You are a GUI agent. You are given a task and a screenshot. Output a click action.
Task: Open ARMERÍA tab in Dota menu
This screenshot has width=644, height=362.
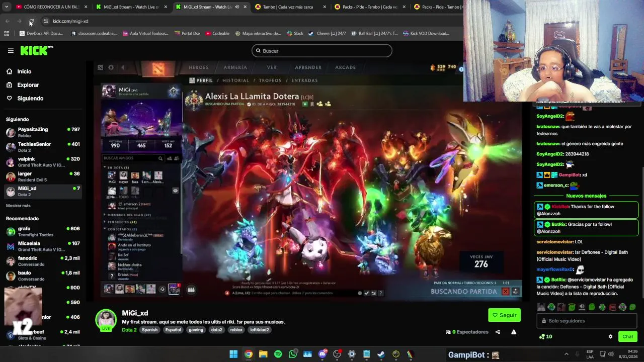[x=235, y=67]
